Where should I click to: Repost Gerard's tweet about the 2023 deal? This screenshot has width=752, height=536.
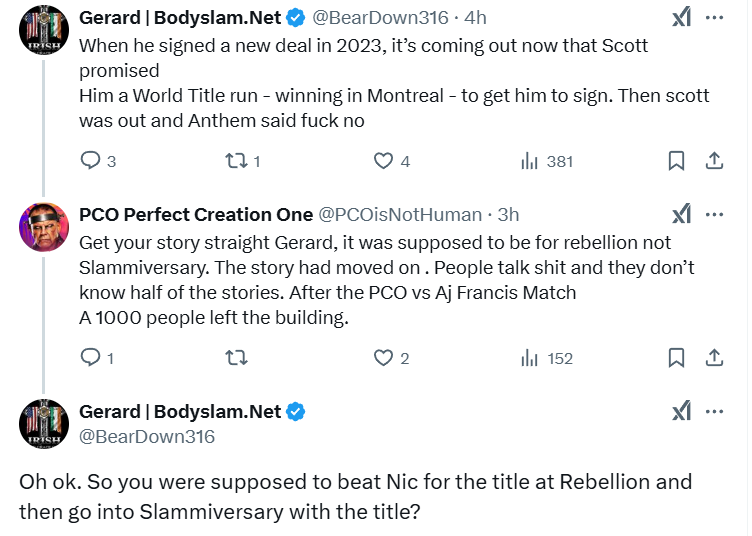coord(238,161)
